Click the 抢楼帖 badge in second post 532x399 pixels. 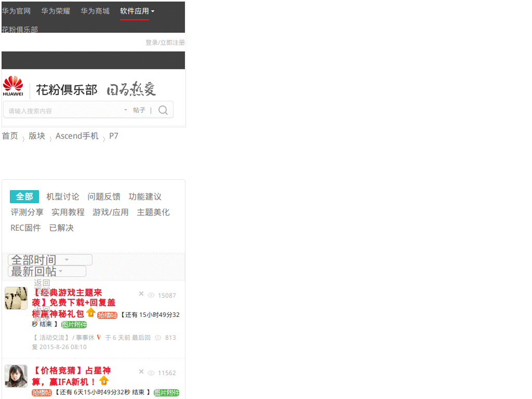point(42,393)
